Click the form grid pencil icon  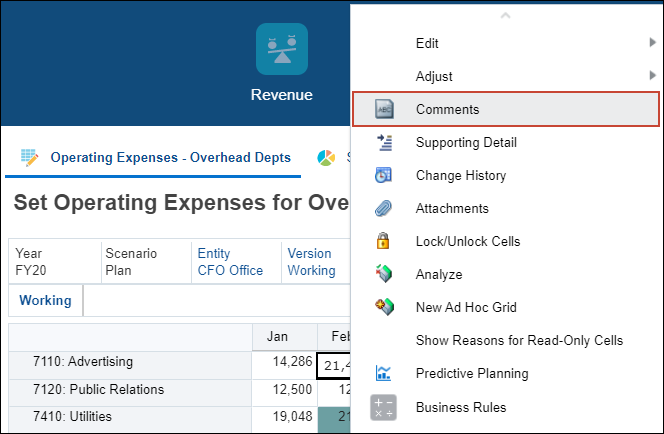click(x=30, y=158)
